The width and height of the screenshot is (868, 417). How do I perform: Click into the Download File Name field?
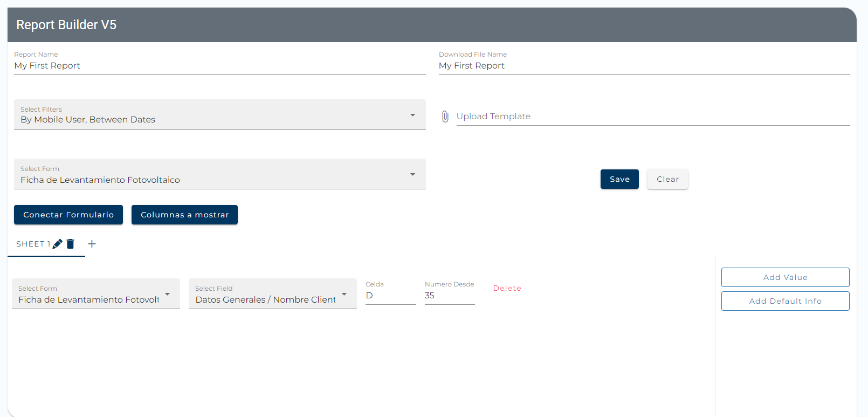644,66
